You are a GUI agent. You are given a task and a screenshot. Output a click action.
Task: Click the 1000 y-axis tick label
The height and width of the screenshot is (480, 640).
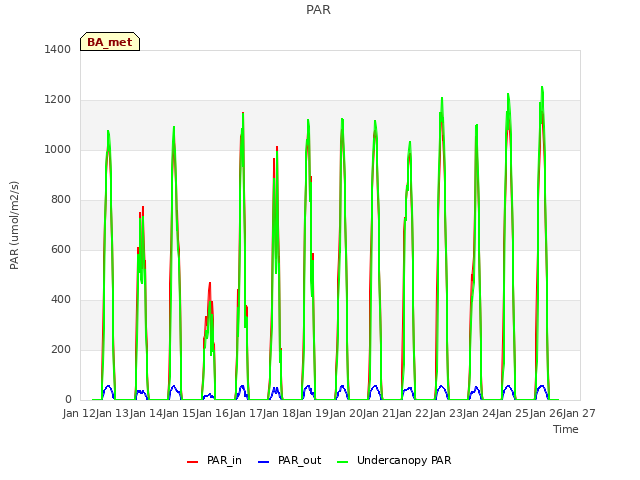pyautogui.click(x=58, y=149)
